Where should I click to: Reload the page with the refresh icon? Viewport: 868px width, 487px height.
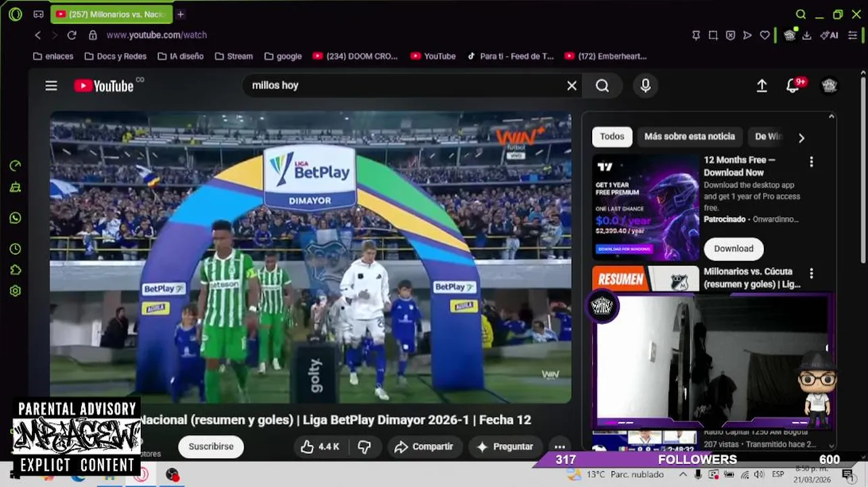[x=72, y=35]
